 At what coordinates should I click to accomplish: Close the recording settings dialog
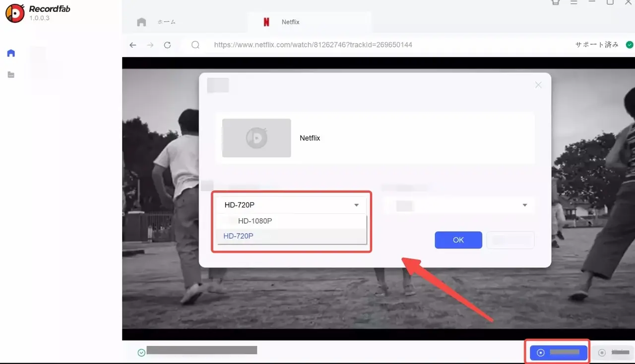[x=538, y=85]
